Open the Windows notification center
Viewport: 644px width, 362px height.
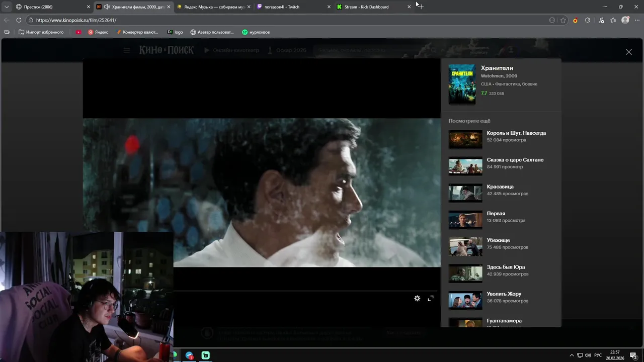click(633, 355)
